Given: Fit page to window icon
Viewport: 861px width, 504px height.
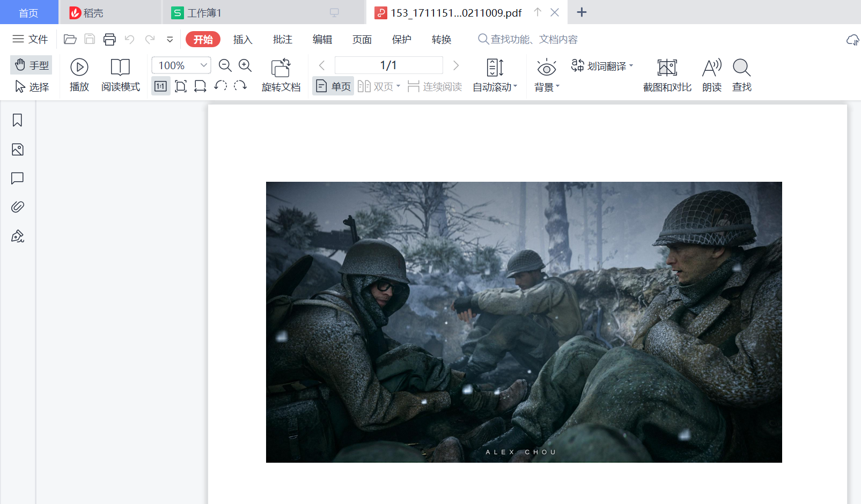Looking at the screenshot, I should click(x=181, y=86).
